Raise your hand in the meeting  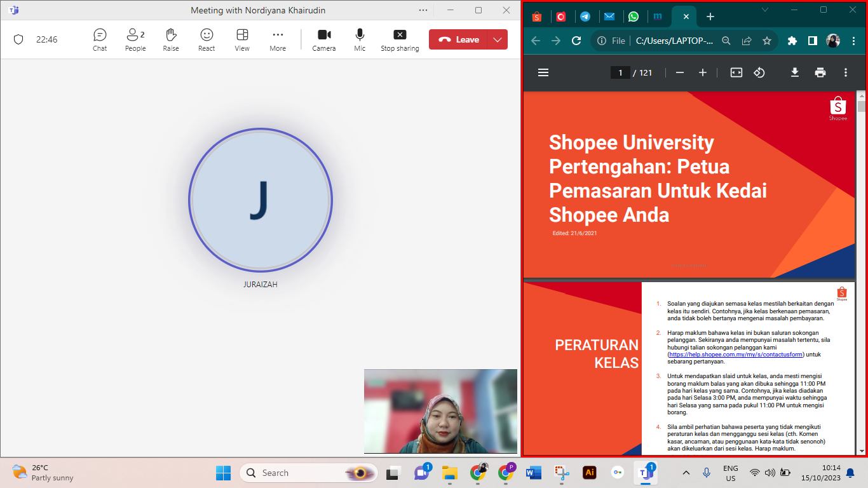point(171,39)
